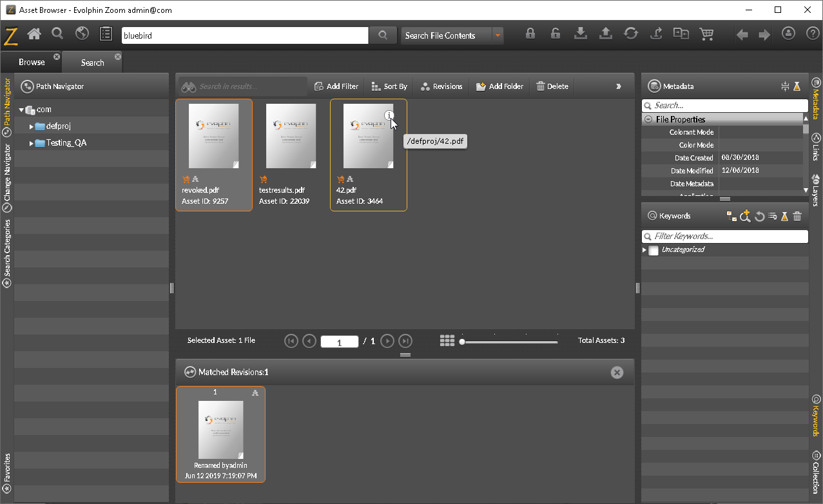823x504 pixels.
Task: Expand the defproj folder arrow
Action: click(x=31, y=126)
